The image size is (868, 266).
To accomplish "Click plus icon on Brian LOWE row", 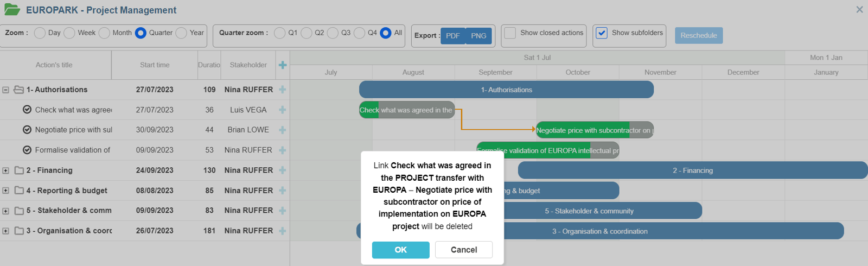I will [283, 130].
